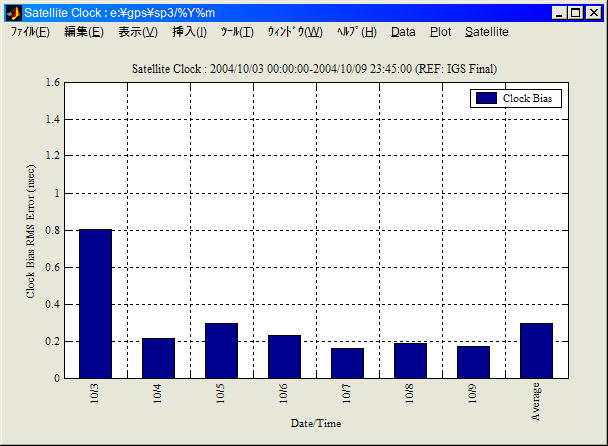
Task: Click the blue Clock Bias legend swatch
Action: [x=486, y=98]
